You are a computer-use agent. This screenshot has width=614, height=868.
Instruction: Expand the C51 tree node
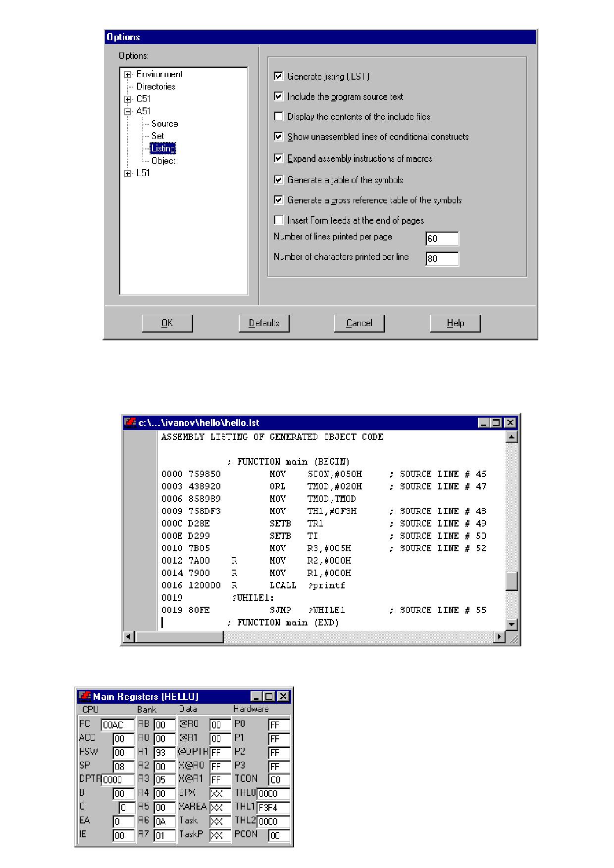click(x=128, y=99)
